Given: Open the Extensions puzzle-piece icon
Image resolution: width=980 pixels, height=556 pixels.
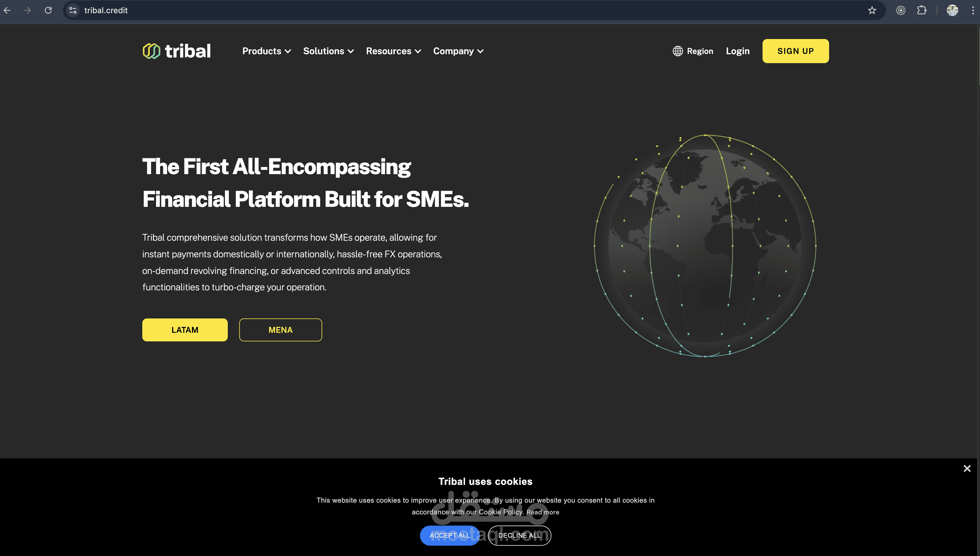Looking at the screenshot, I should 921,10.
